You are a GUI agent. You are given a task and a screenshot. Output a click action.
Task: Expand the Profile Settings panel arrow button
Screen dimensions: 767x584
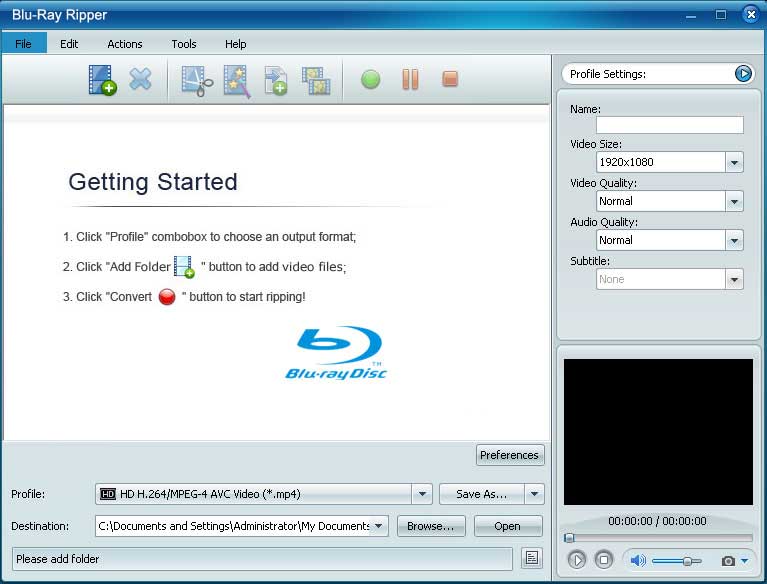click(x=743, y=74)
